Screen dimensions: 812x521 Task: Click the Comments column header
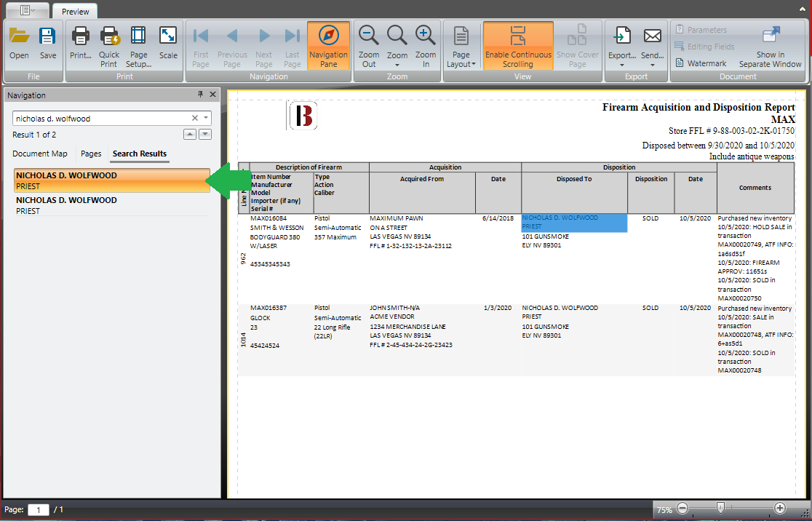pyautogui.click(x=755, y=188)
